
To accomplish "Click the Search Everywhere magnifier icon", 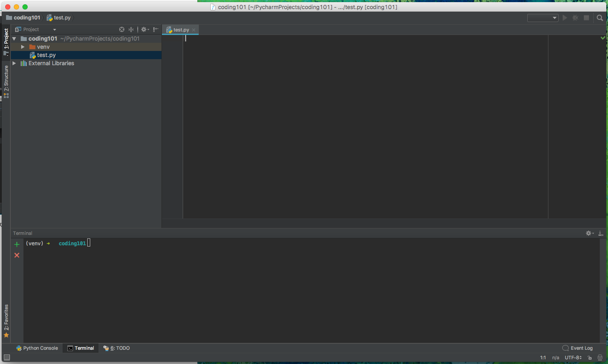I will click(600, 18).
